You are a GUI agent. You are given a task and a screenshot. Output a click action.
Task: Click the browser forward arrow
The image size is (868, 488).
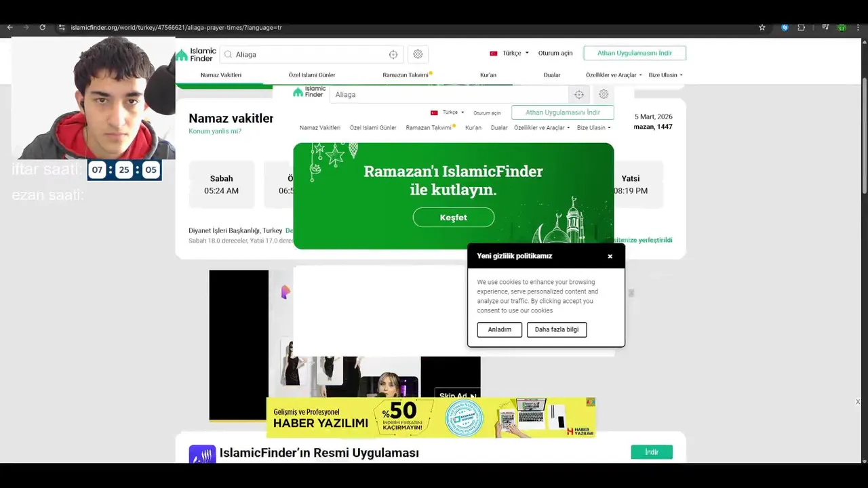(x=26, y=27)
